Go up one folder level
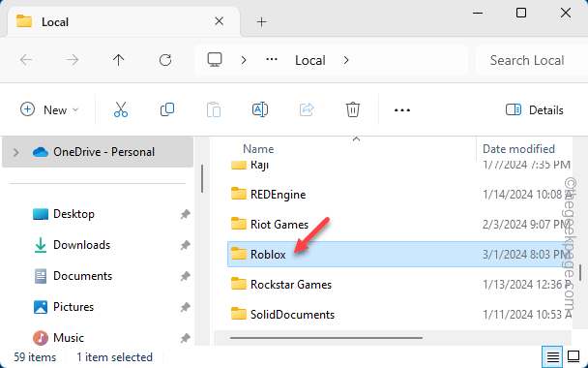Viewport: 588px width, 368px height. tap(119, 60)
